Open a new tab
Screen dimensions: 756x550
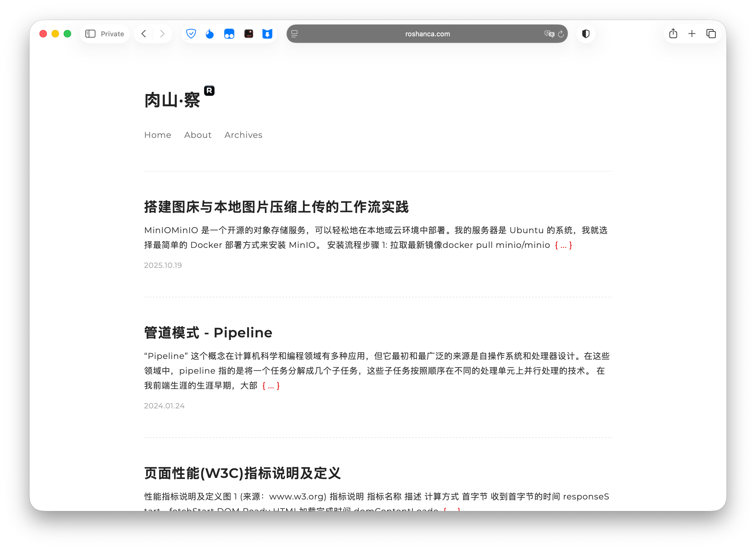[692, 34]
